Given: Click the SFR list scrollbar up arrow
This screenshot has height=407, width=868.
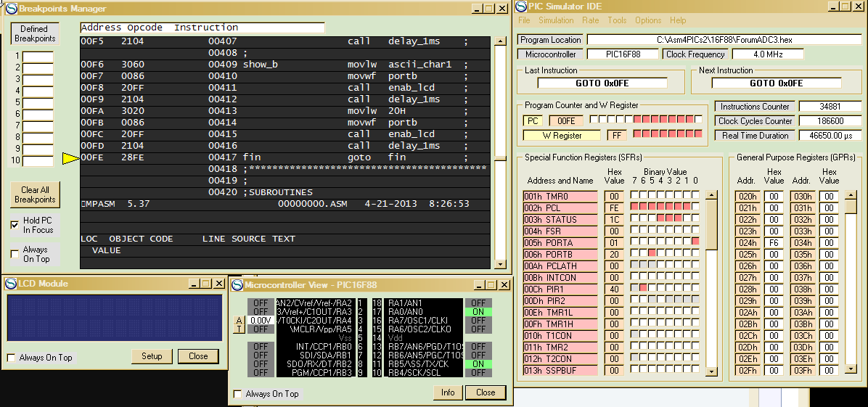Looking at the screenshot, I should tap(711, 195).
